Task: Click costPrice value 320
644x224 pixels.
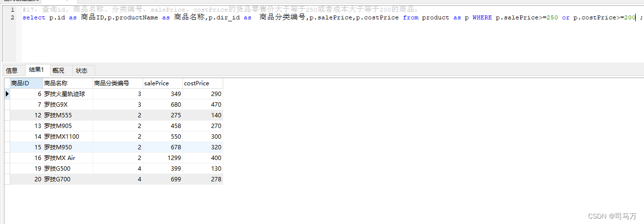Action: click(x=203, y=147)
